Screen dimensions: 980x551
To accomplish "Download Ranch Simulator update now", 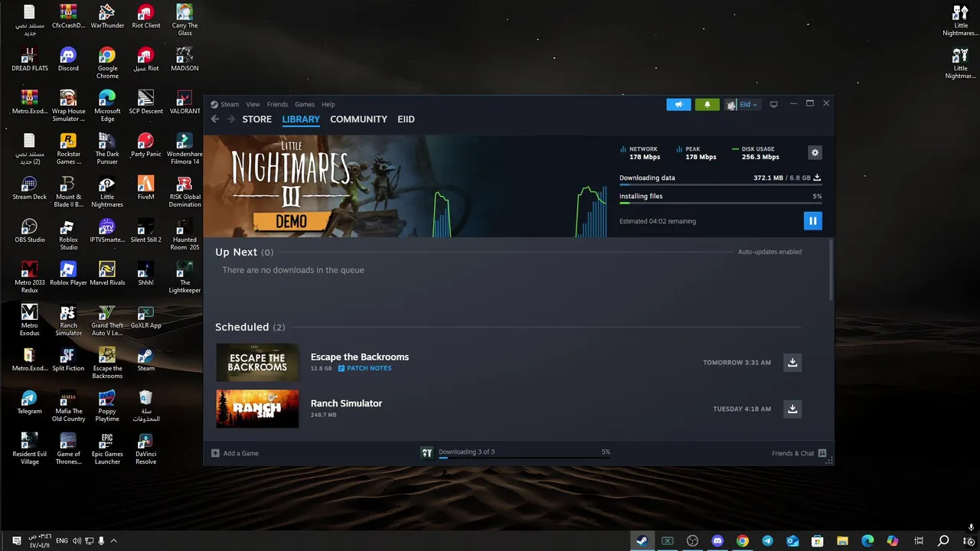I will coord(792,409).
